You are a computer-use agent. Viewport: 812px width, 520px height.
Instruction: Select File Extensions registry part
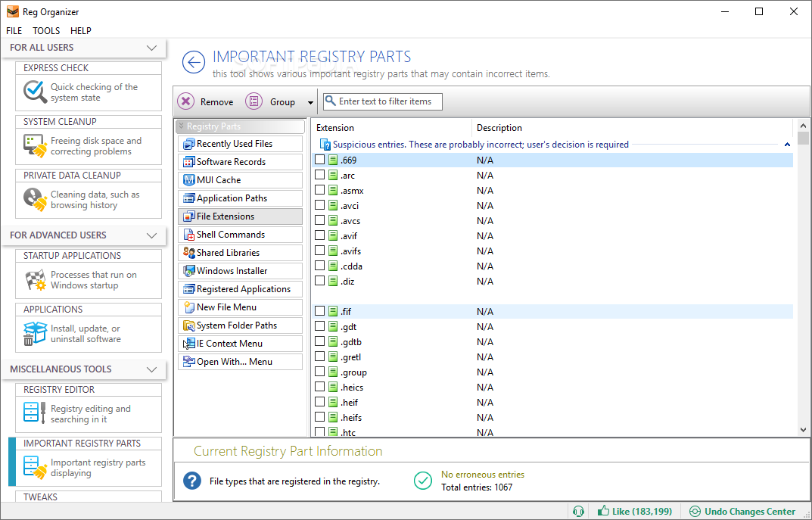[x=241, y=216]
